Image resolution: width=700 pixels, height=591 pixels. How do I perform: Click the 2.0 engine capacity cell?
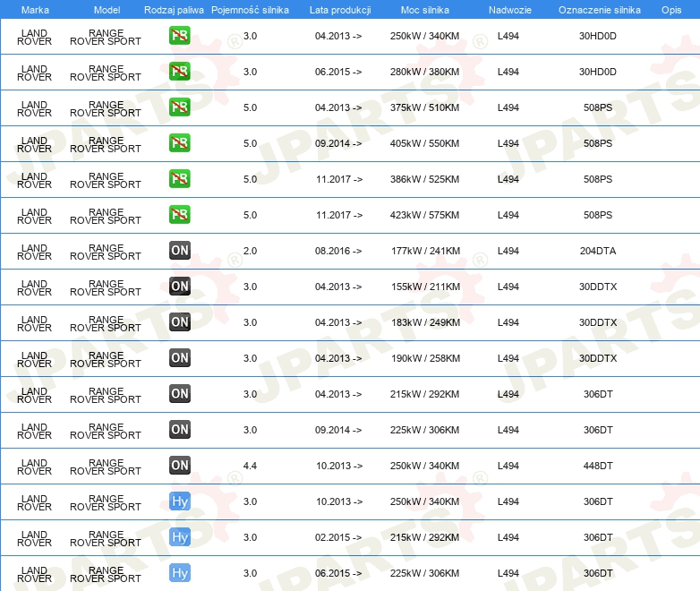click(x=250, y=251)
